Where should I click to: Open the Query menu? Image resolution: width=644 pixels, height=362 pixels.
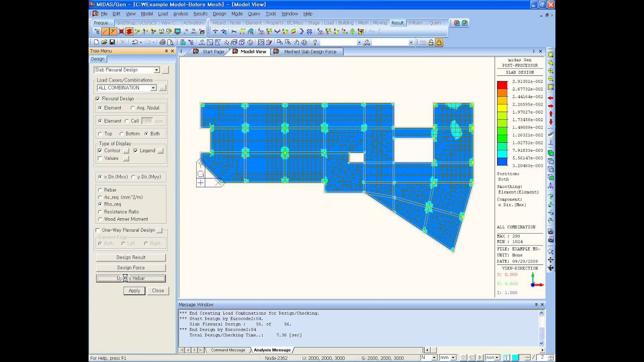254,14
